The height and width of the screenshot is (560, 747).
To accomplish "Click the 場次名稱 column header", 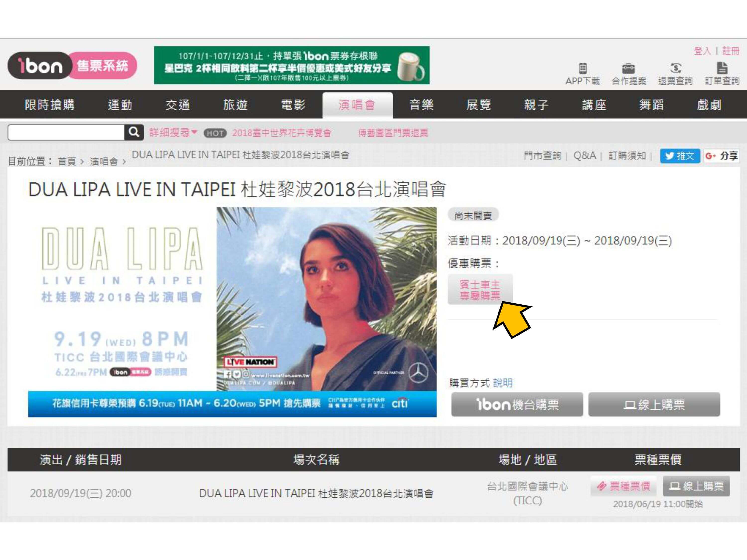I will point(316,460).
